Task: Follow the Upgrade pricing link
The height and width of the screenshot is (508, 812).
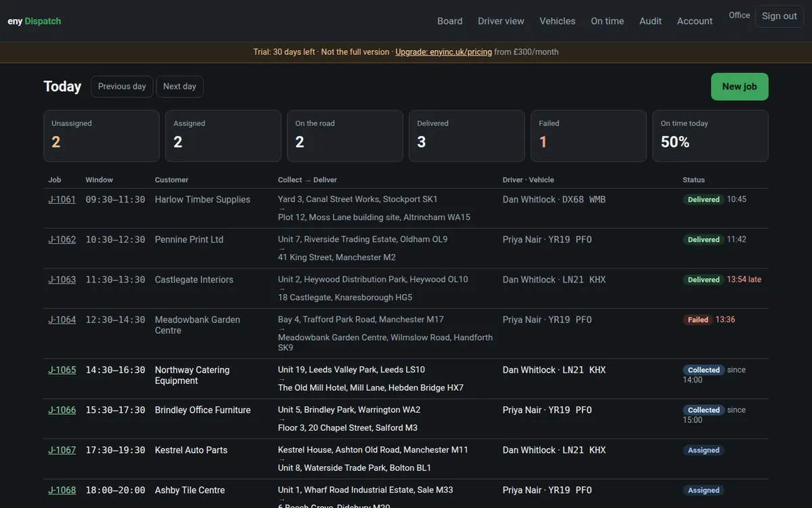Action: tap(444, 51)
